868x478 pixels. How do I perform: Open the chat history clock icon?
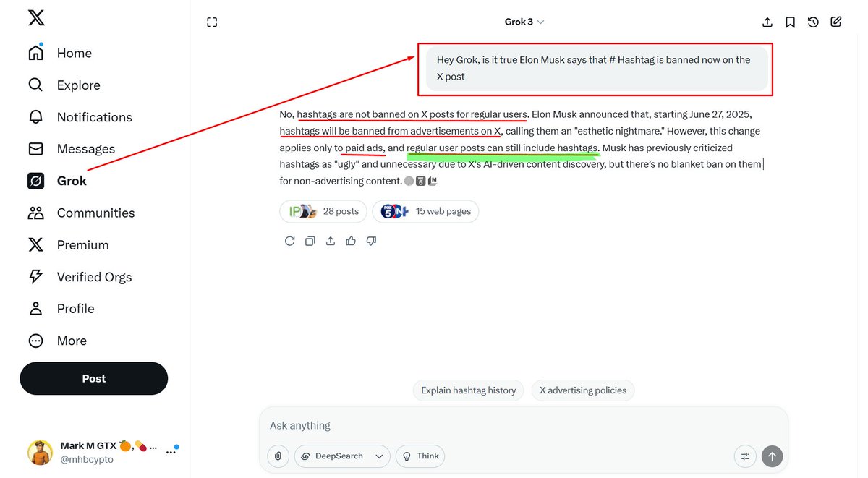[813, 22]
